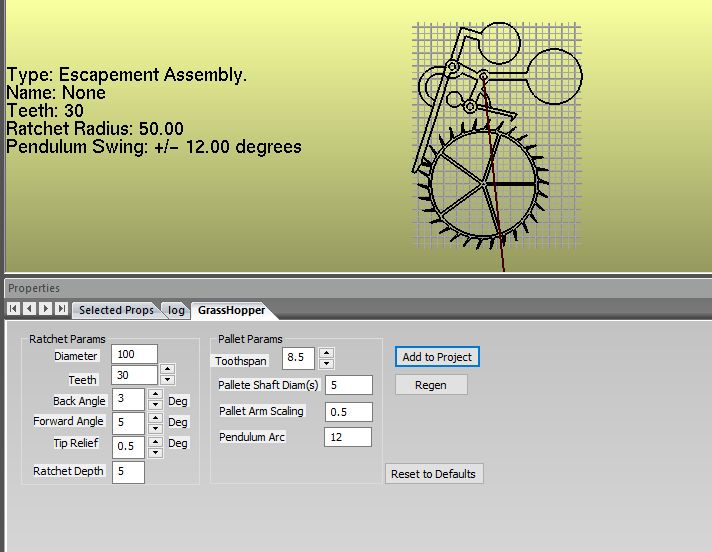Click the Diameter input field
The height and width of the screenshot is (552, 712).
coord(135,354)
